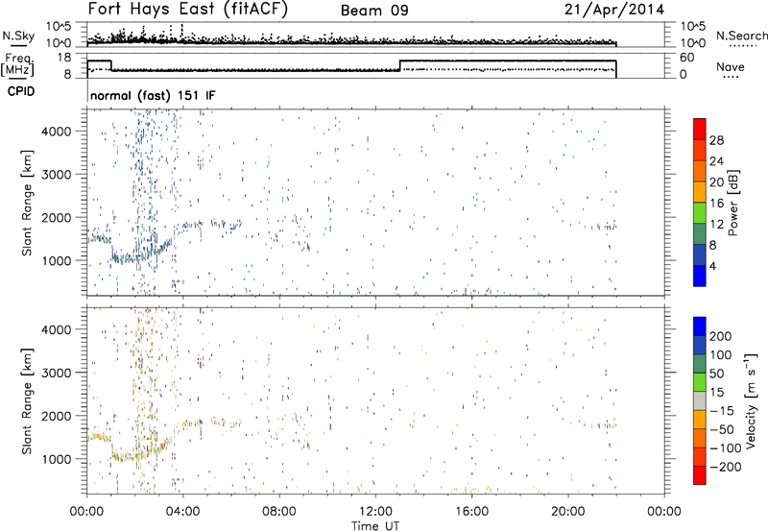Click the "Fort Hays East (fitACF)" title

pyautogui.click(x=188, y=10)
